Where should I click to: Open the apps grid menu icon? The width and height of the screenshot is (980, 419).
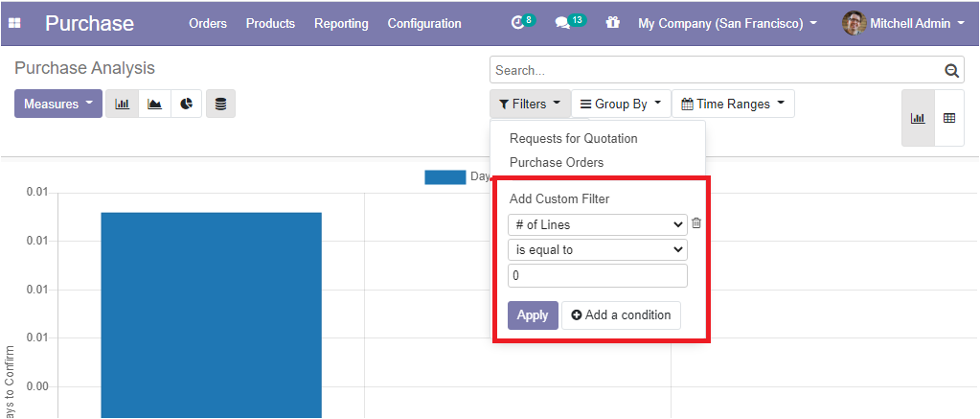click(x=14, y=23)
